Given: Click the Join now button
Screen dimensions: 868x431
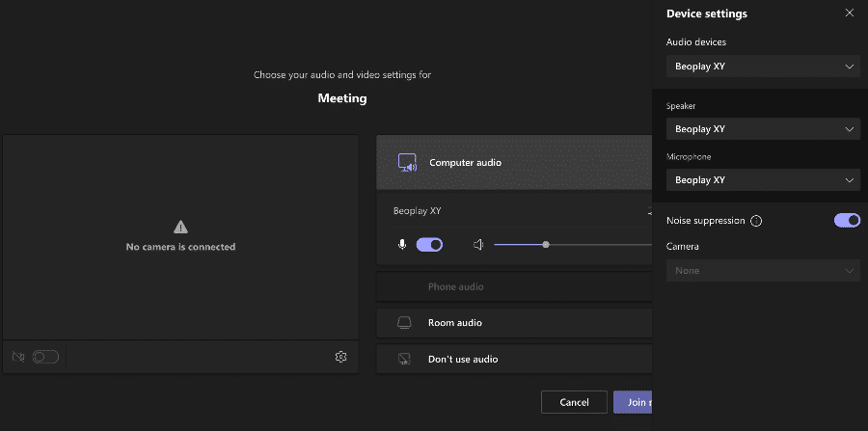Looking at the screenshot, I should pyautogui.click(x=633, y=402).
